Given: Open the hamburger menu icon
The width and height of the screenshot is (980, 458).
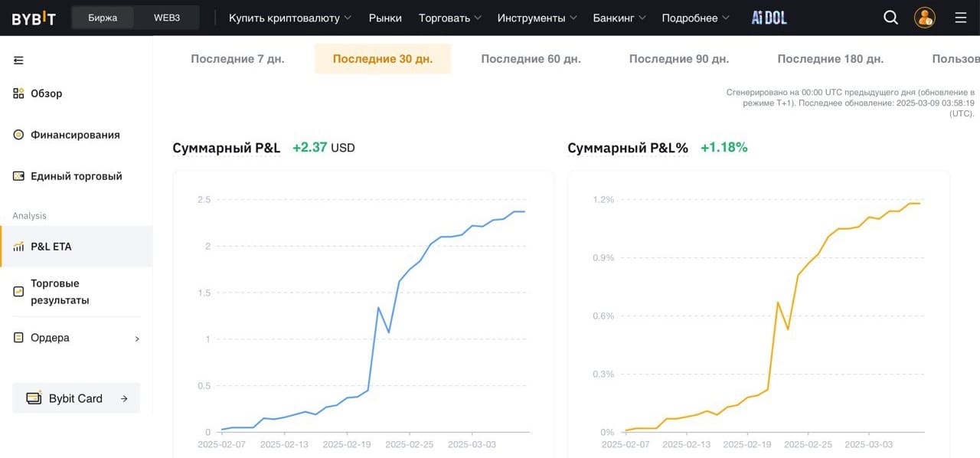Looking at the screenshot, I should point(961,18).
